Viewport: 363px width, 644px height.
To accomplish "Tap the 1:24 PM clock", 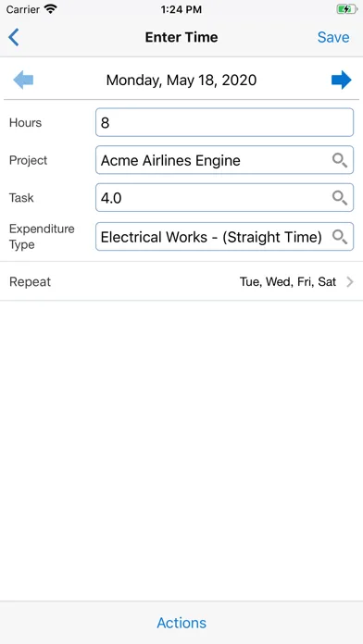I will tap(181, 9).
